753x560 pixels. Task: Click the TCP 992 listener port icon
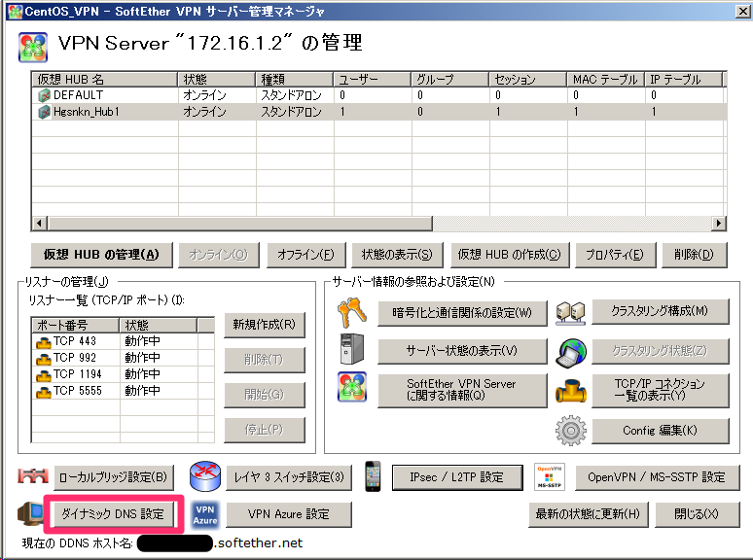click(44, 359)
